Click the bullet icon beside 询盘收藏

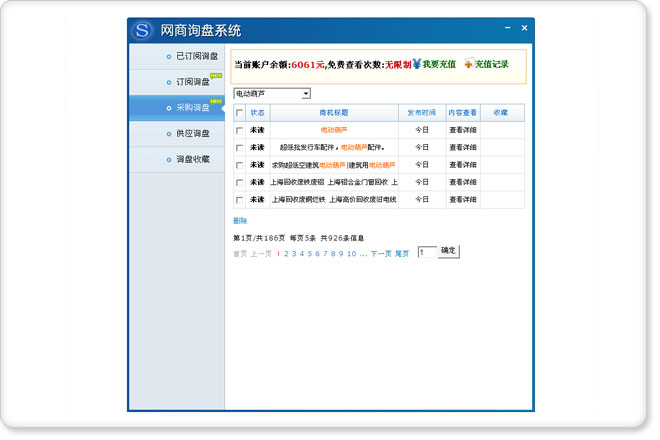tap(168, 159)
